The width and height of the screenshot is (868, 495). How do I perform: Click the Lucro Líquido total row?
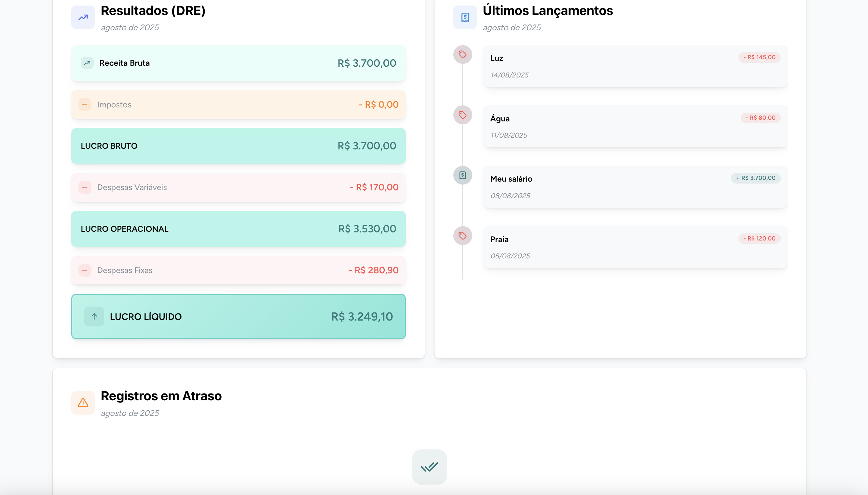pos(238,317)
